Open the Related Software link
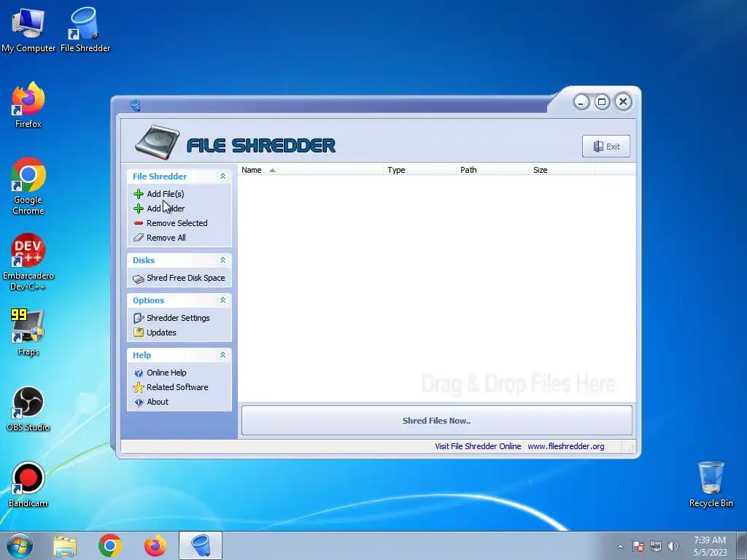The height and width of the screenshot is (560, 747). (x=177, y=387)
